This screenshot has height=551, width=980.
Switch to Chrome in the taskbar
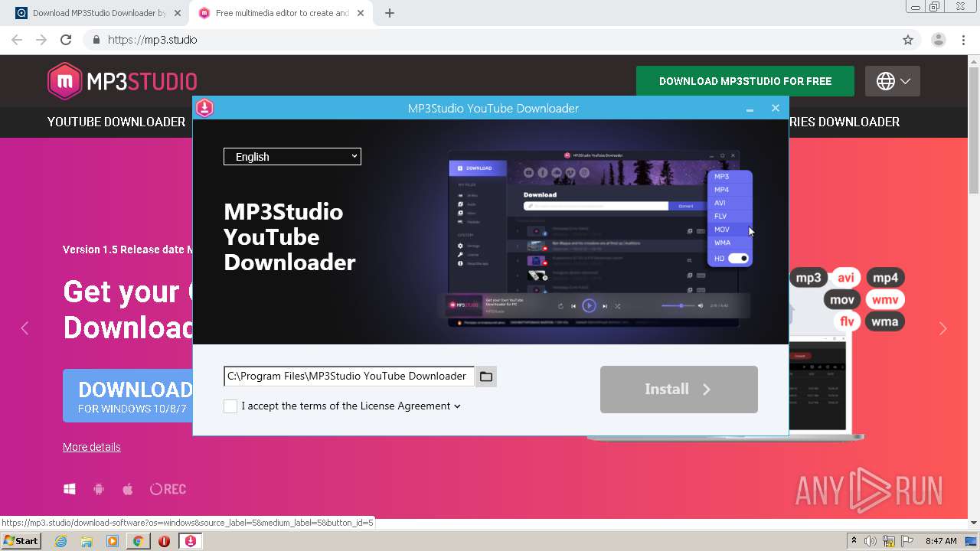tap(139, 541)
